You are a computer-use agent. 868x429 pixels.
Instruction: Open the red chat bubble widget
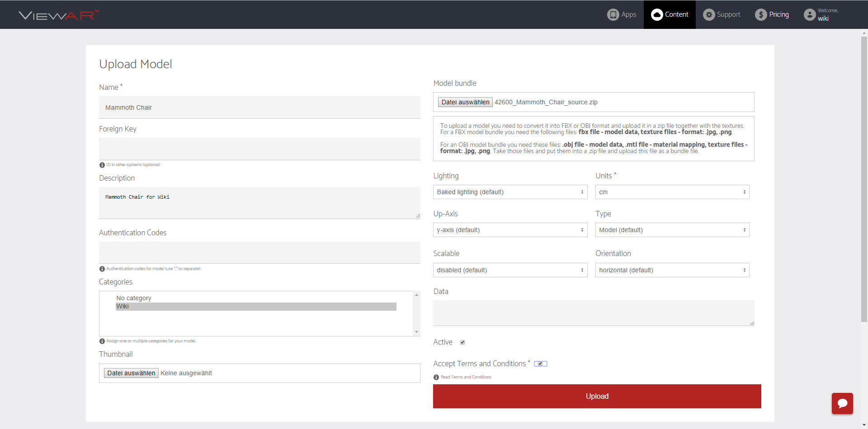pos(842,403)
